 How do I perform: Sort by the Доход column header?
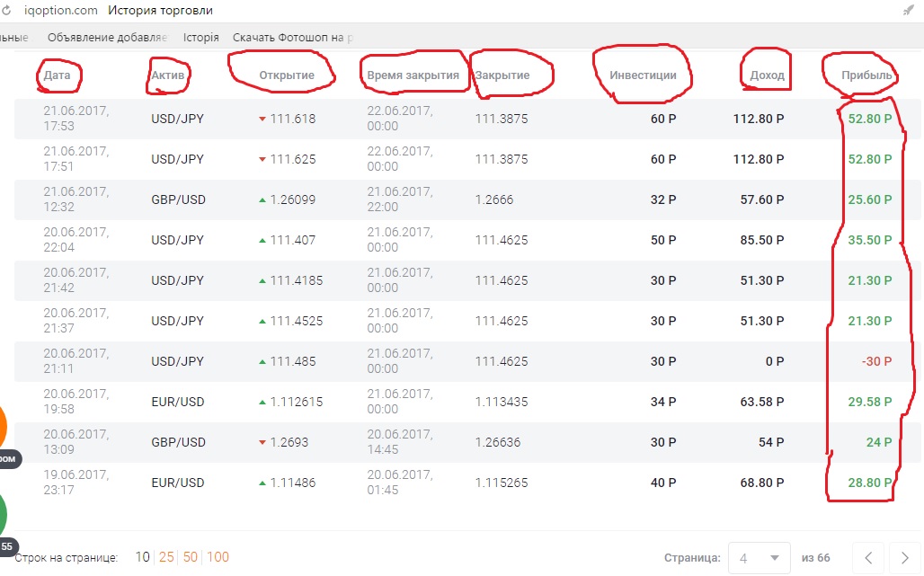point(767,75)
